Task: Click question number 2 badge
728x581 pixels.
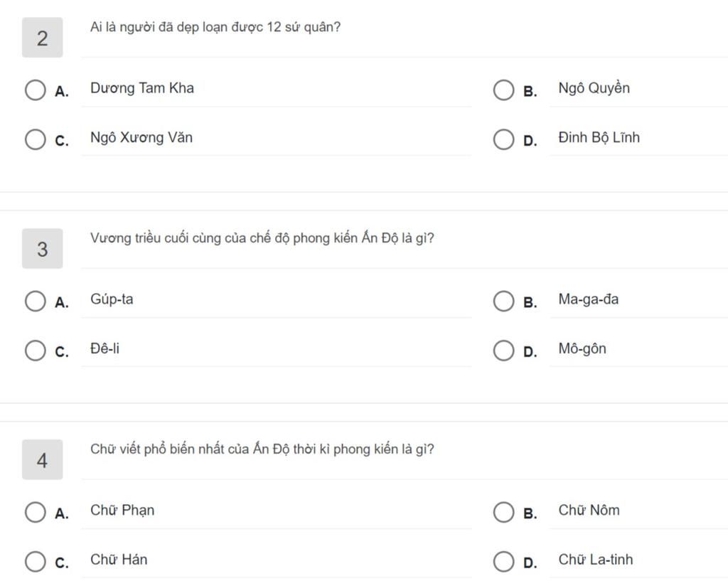Action: tap(42, 38)
